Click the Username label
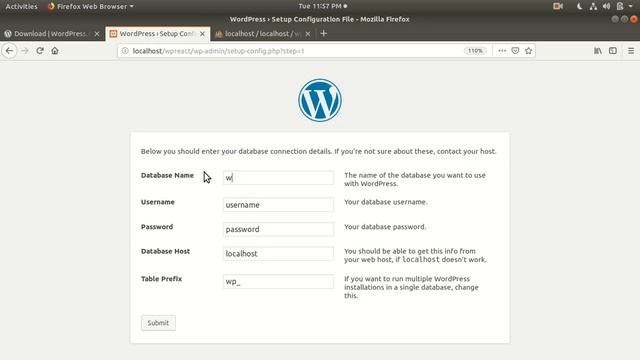The image size is (640, 360). click(158, 202)
